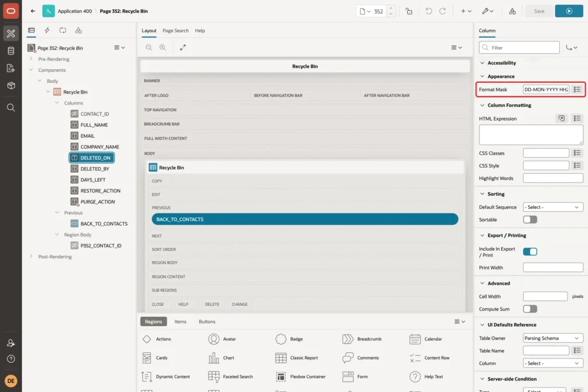Open HTML Expression code editor icon
This screenshot has width=588, height=392.
562,118
